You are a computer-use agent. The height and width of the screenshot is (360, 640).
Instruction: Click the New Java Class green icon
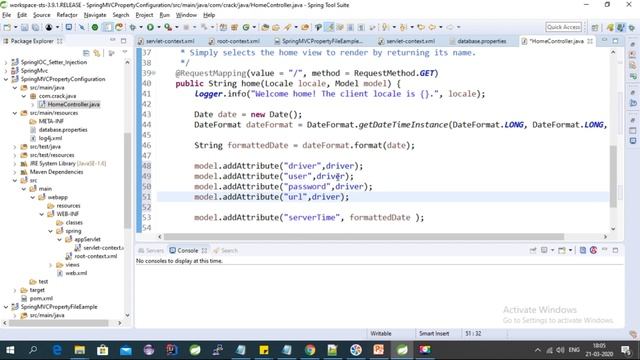246,27
